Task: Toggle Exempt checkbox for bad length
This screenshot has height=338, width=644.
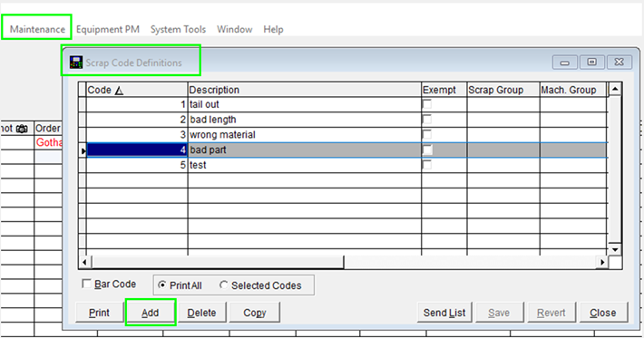Action: point(427,120)
